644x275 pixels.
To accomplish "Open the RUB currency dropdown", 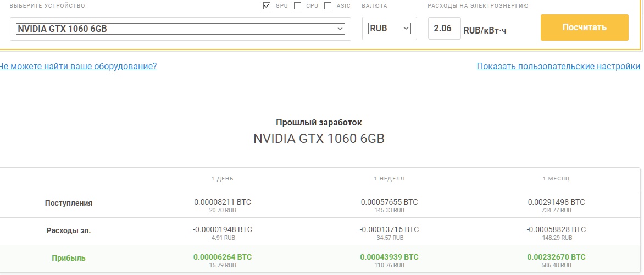I will pyautogui.click(x=390, y=29).
